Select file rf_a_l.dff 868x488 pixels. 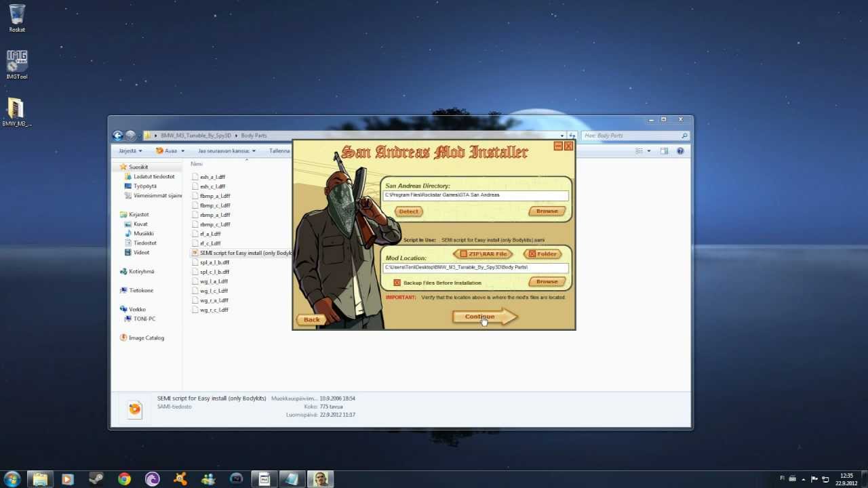click(x=210, y=234)
